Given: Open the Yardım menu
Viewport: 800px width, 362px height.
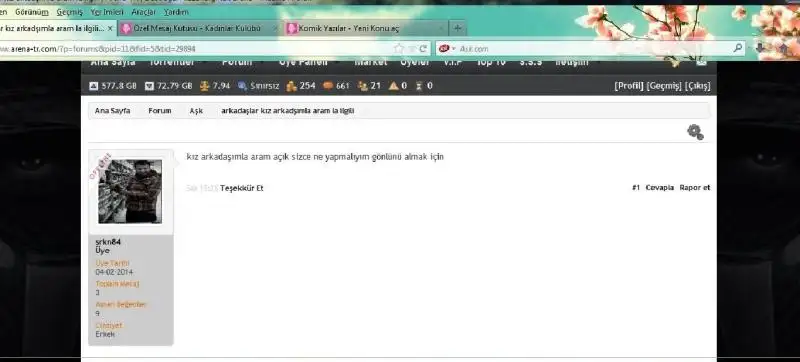Looking at the screenshot, I should 176,12.
